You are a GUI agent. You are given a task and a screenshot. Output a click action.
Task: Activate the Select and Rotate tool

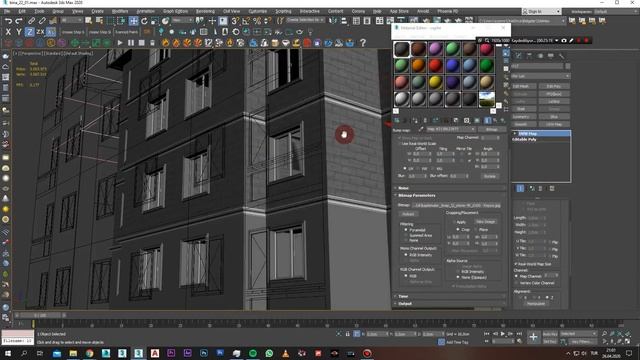[144, 20]
